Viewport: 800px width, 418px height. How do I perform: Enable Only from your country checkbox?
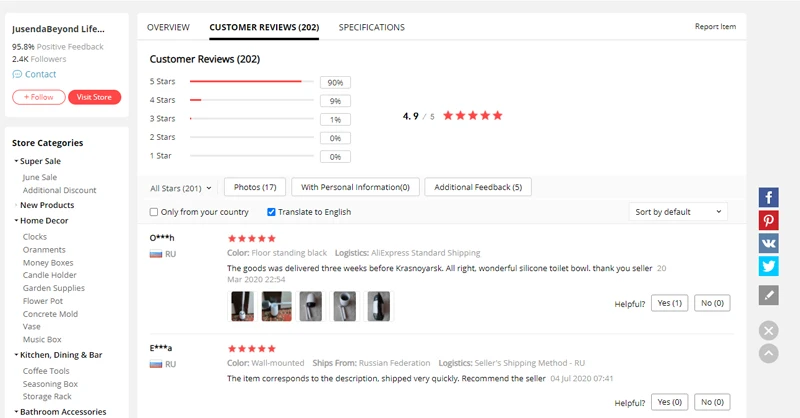(x=154, y=212)
